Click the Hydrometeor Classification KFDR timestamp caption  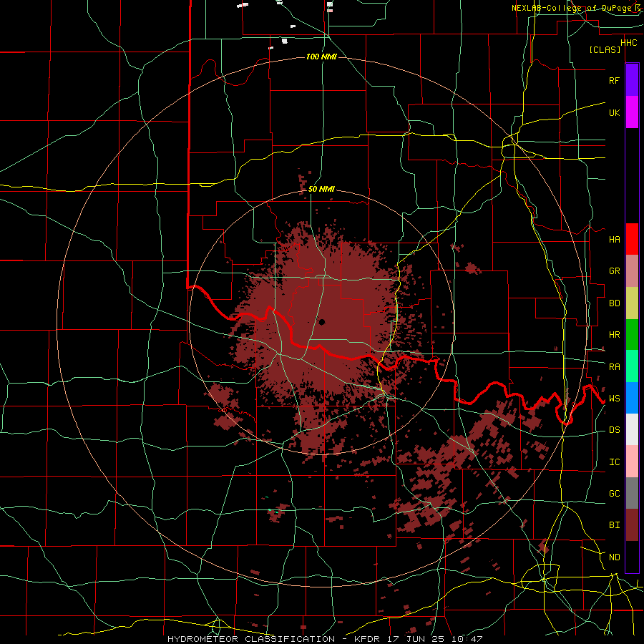(324, 639)
